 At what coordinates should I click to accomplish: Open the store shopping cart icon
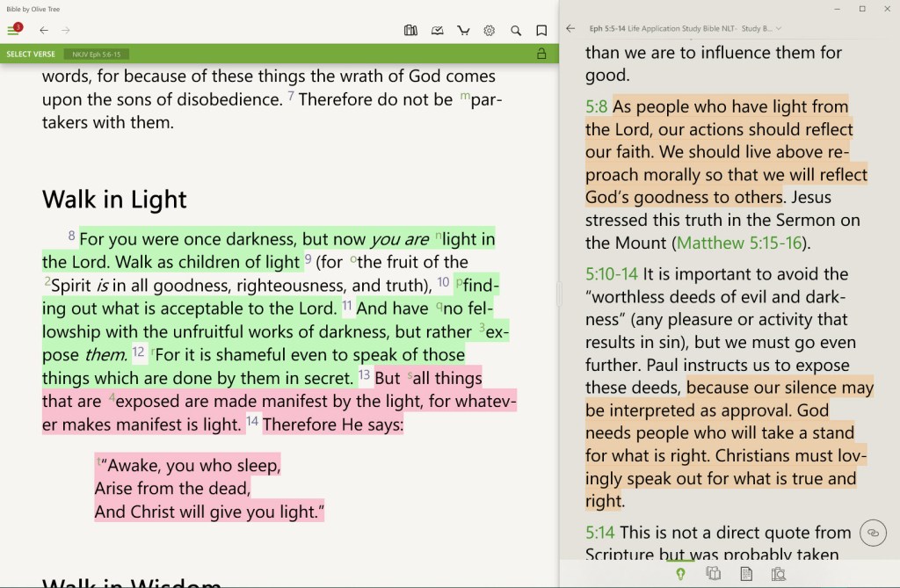click(x=463, y=30)
